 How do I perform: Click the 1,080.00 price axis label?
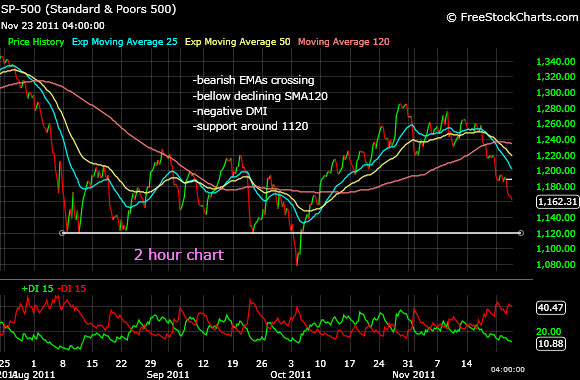pos(556,265)
